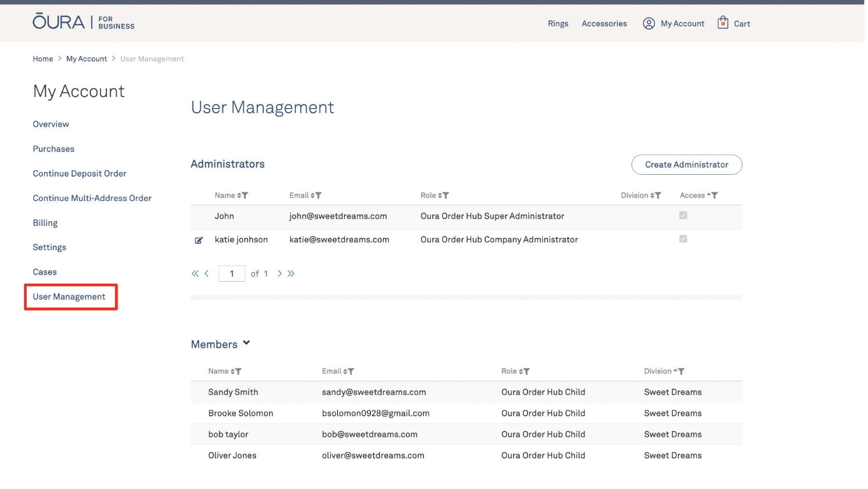This screenshot has height=489, width=868.
Task: Toggle the Access checkbox for John
Action: click(683, 215)
